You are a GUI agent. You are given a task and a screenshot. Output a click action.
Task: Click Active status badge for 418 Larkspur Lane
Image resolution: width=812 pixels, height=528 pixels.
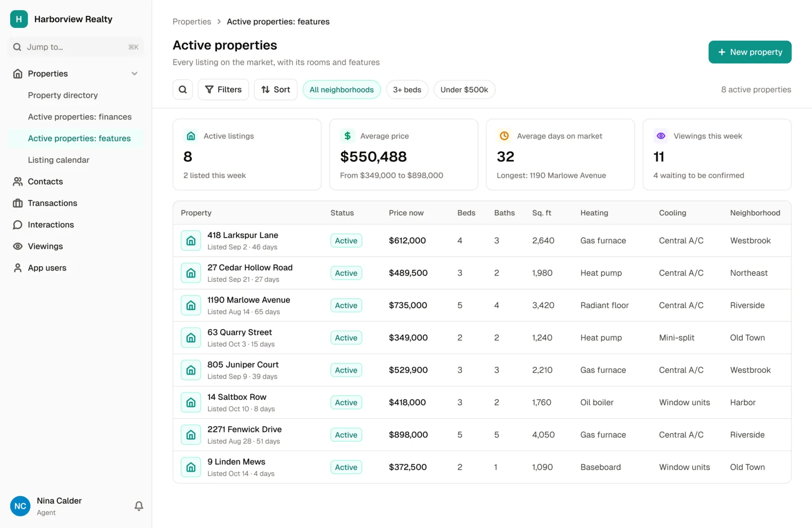(x=346, y=241)
